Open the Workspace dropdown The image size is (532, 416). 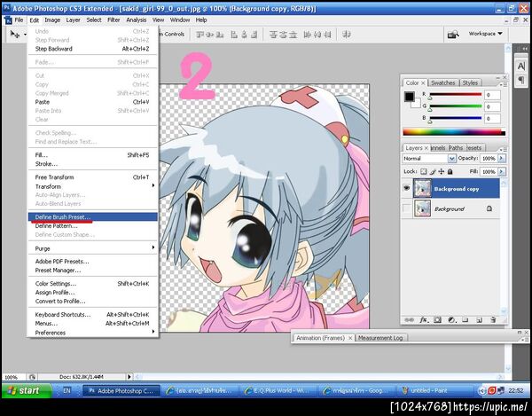click(486, 34)
